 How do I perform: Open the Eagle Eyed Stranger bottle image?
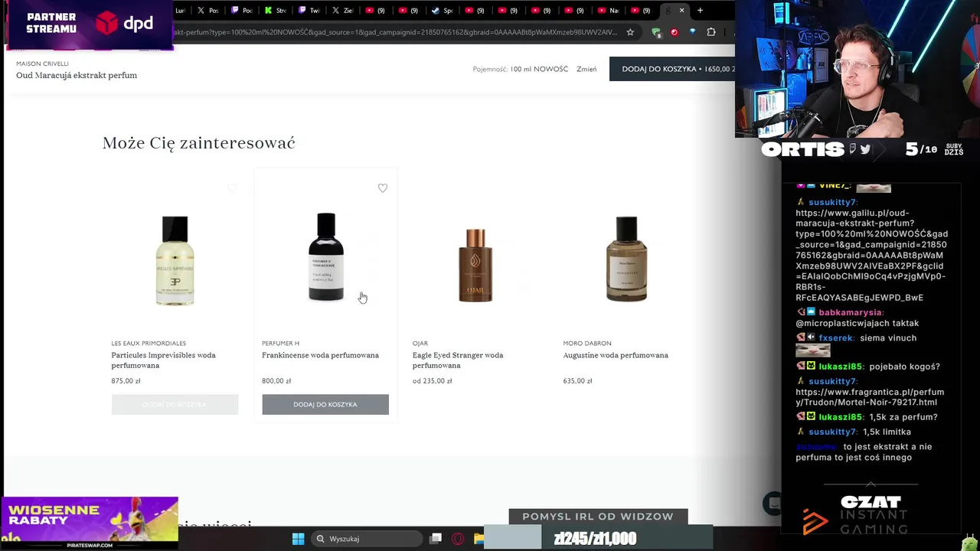point(475,265)
